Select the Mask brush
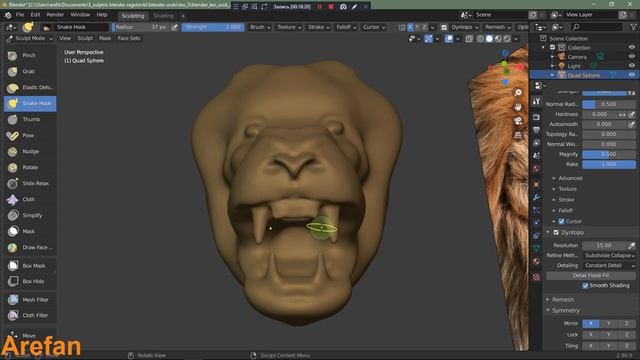 pos(30,231)
